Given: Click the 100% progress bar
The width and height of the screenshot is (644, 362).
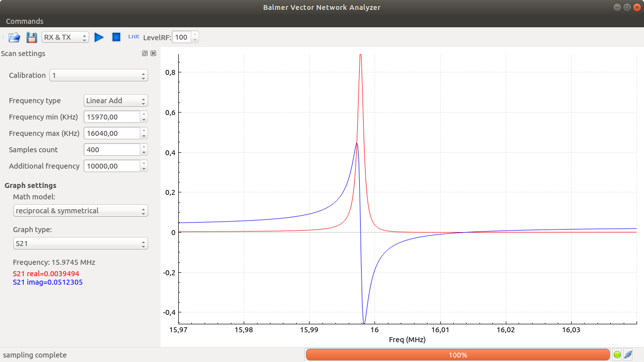Looking at the screenshot, I should tap(458, 355).
